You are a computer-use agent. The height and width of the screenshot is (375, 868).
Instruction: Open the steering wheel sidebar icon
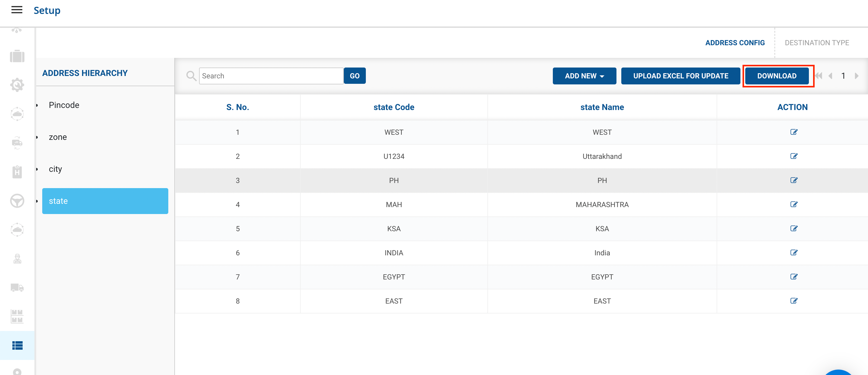(17, 201)
